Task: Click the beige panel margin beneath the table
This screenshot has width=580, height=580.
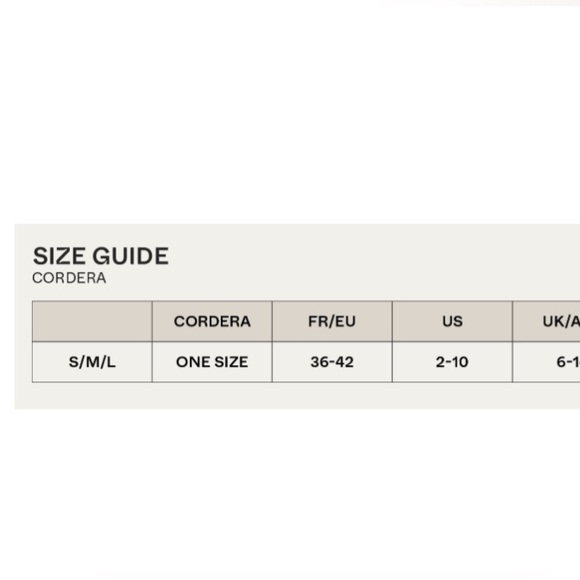Action: (x=297, y=396)
